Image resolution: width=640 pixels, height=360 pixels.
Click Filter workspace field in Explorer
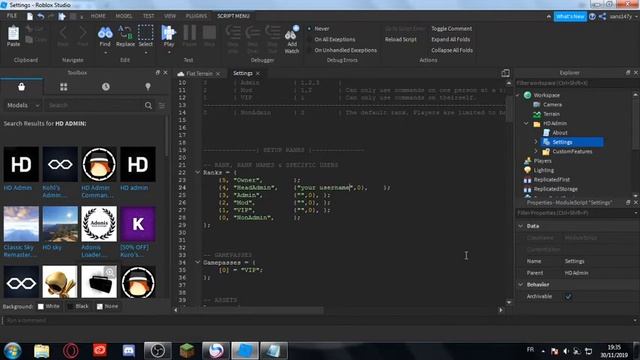(x=575, y=83)
